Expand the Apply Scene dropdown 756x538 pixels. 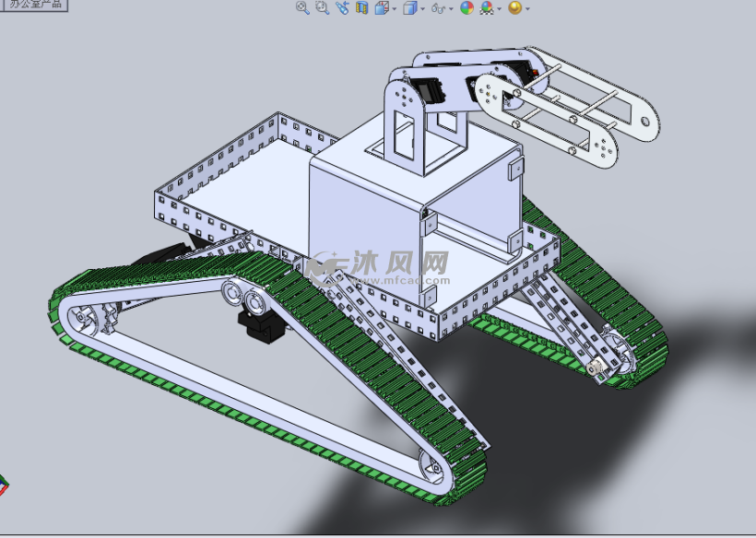(499, 9)
